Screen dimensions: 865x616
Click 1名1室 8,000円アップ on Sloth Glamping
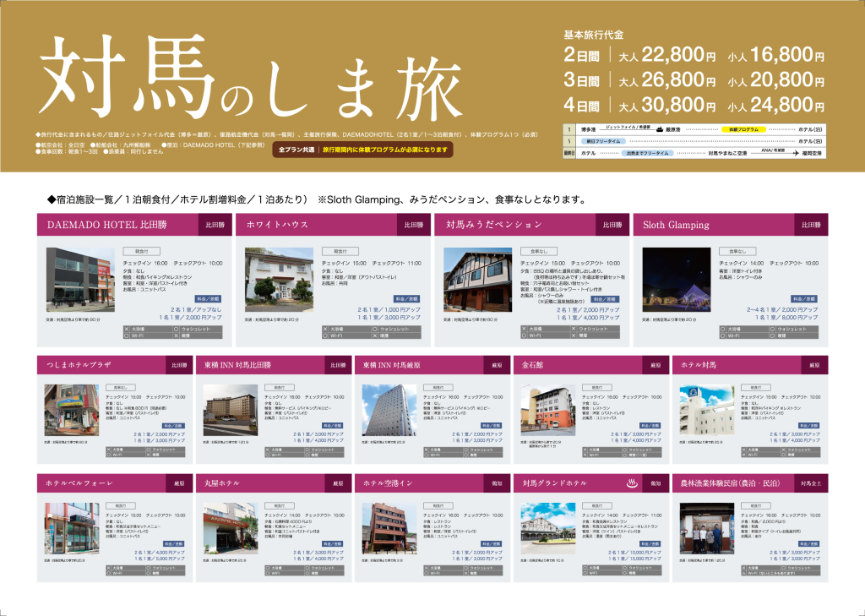[786, 318]
